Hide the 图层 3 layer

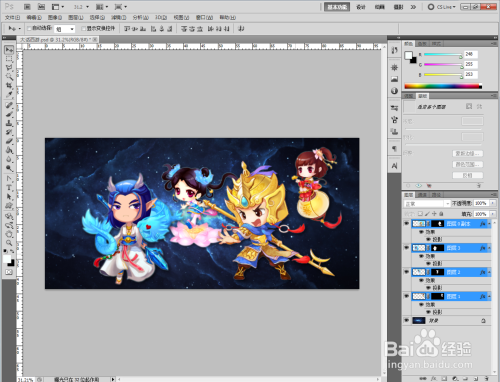point(406,248)
